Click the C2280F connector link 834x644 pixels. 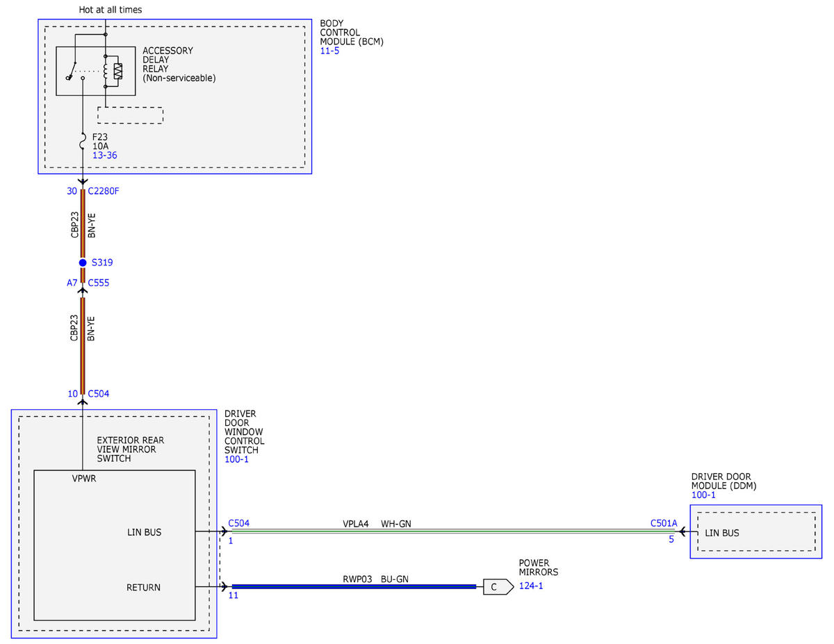[x=104, y=191]
